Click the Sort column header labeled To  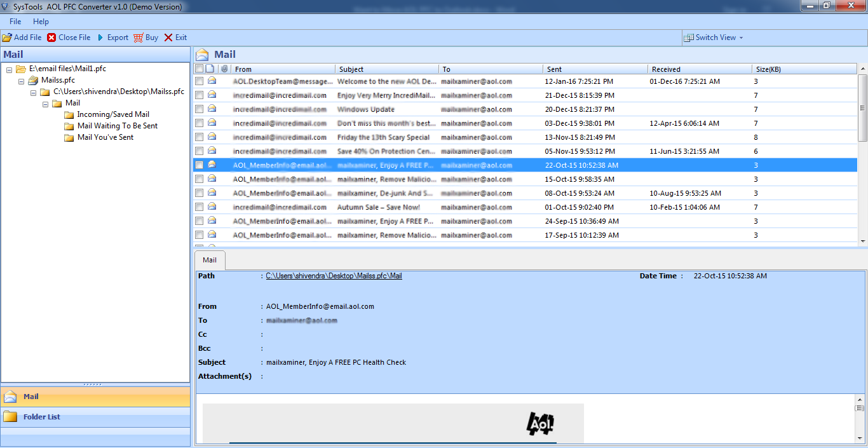491,69
